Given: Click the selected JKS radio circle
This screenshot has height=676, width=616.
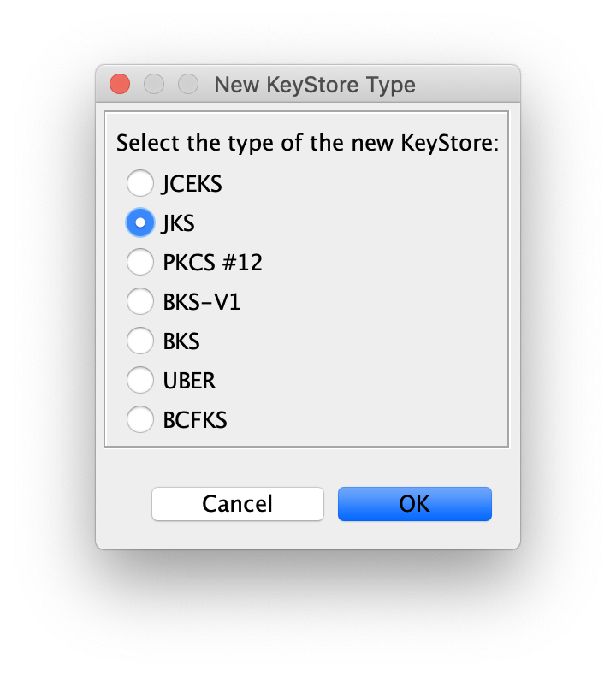Looking at the screenshot, I should pos(140,222).
